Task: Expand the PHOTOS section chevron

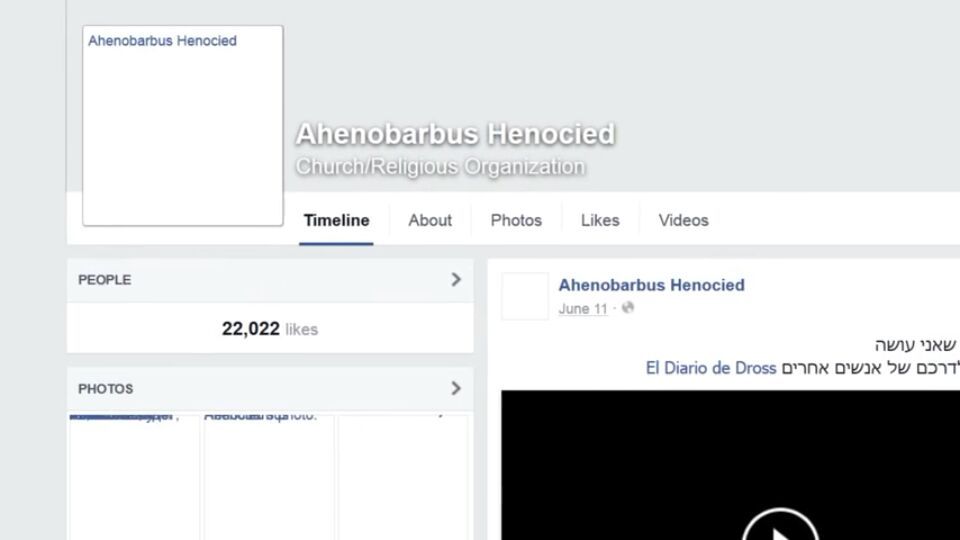Action: [x=456, y=388]
